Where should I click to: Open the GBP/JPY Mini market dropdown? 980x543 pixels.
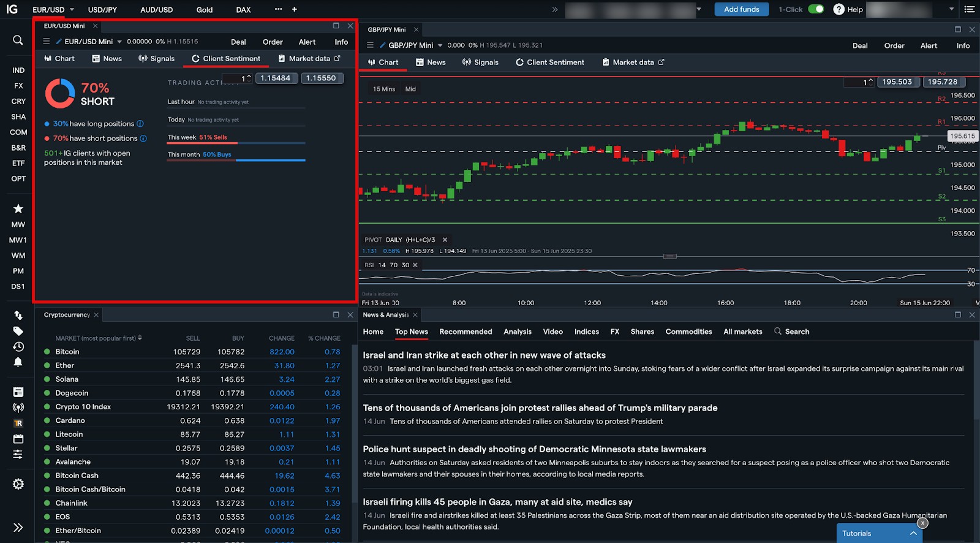[x=440, y=45]
